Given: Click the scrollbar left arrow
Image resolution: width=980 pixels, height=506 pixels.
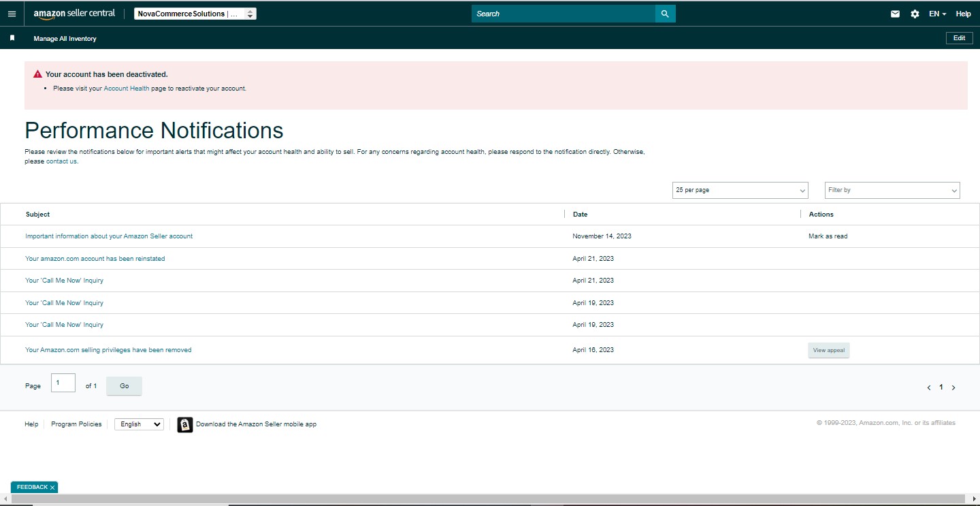Looking at the screenshot, I should tap(5, 499).
